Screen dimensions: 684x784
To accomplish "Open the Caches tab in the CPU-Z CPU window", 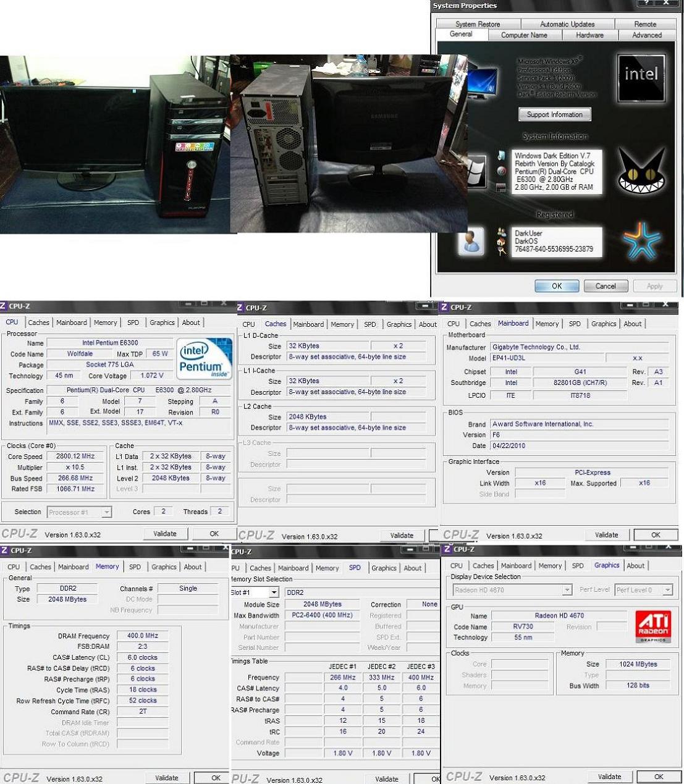I will click(38, 322).
